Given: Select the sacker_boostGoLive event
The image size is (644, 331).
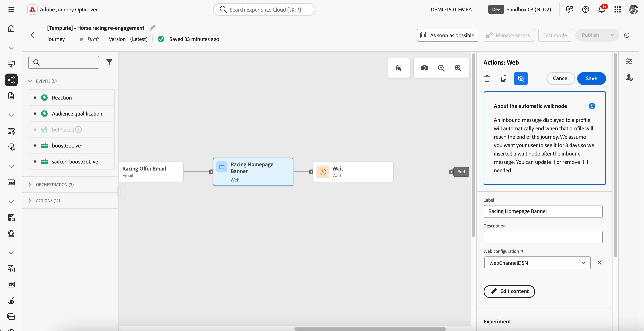Looking at the screenshot, I should [x=72, y=161].
